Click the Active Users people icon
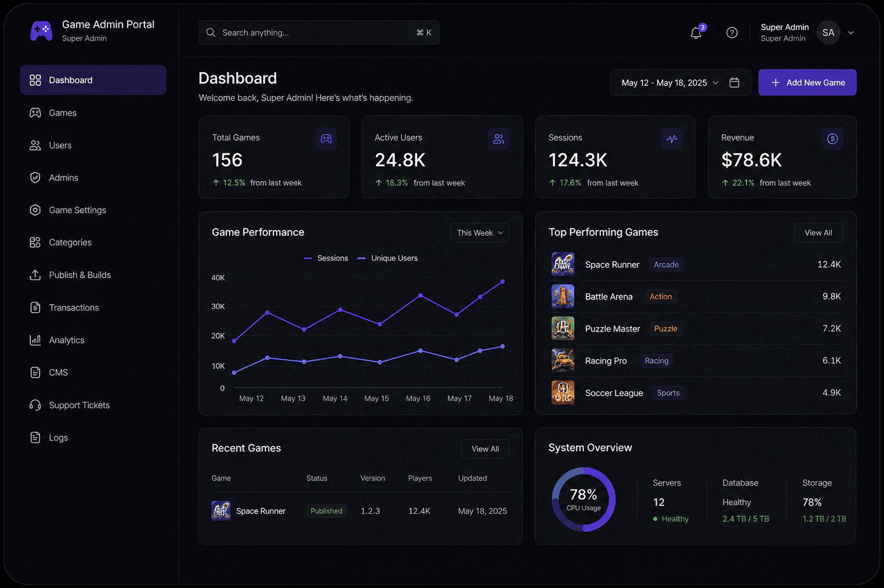Image resolution: width=884 pixels, height=588 pixels. (x=498, y=139)
